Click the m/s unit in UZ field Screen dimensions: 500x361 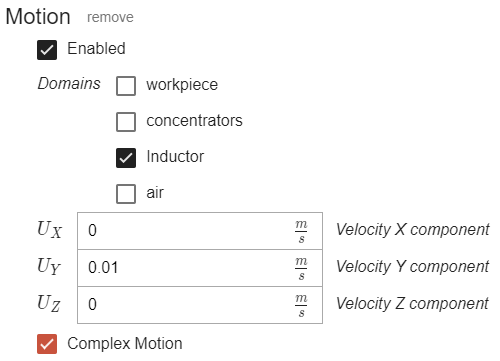(x=301, y=305)
